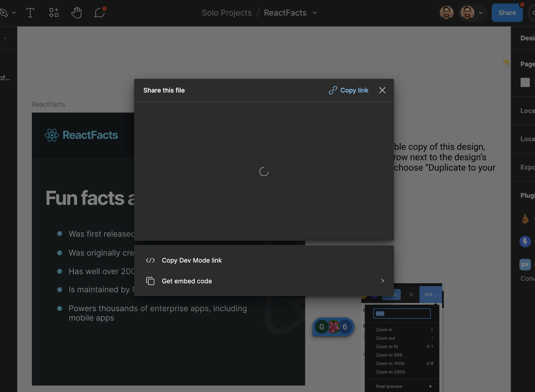Select the ReactFacts frame label on canvas
Viewport: 535px width, 392px height.
click(48, 104)
